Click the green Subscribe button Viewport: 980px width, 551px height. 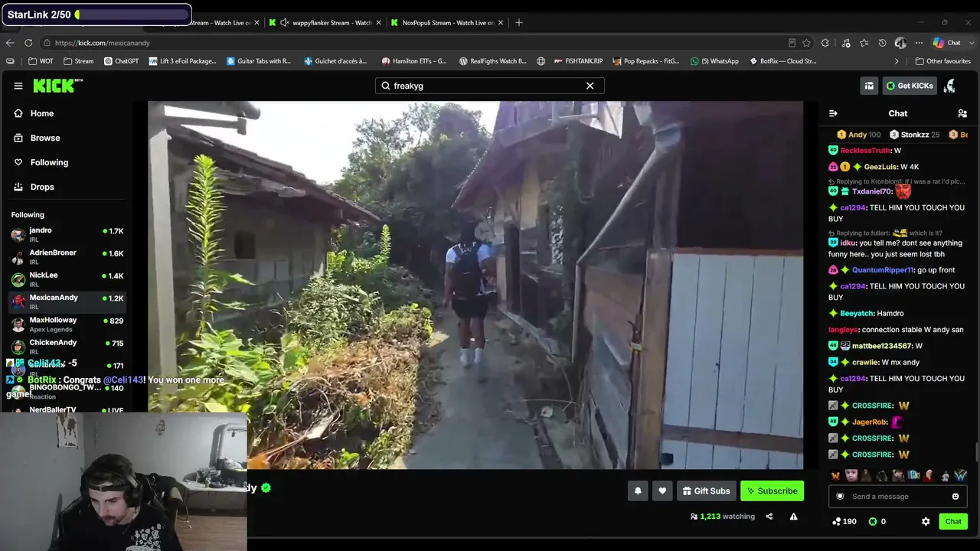coord(772,491)
